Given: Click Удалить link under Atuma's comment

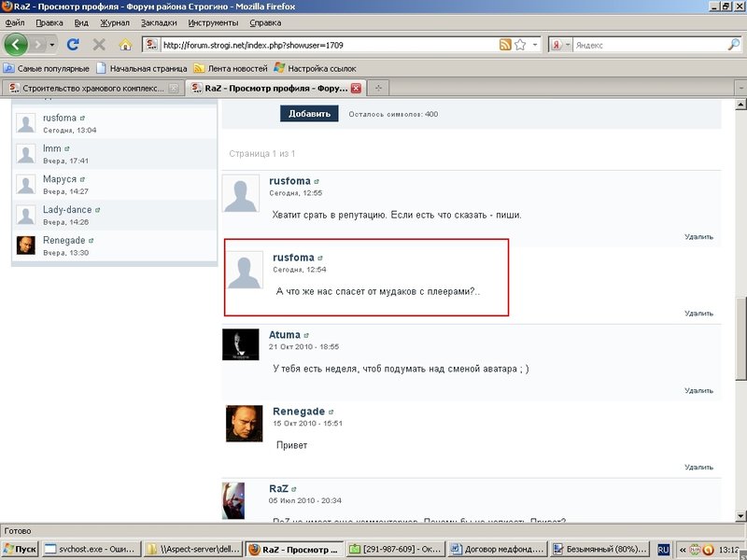Looking at the screenshot, I should 698,390.
